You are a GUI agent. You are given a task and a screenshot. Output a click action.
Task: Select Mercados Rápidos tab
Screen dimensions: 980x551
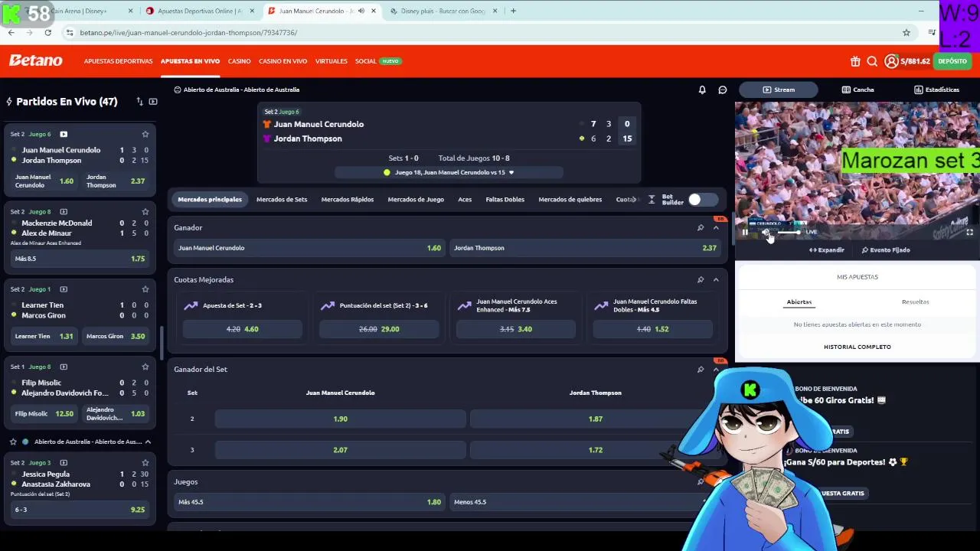[348, 199]
